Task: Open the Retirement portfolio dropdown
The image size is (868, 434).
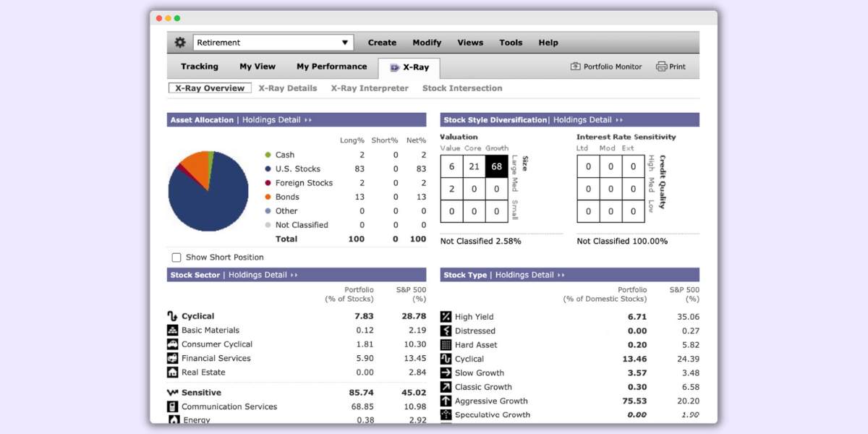Action: (273, 43)
